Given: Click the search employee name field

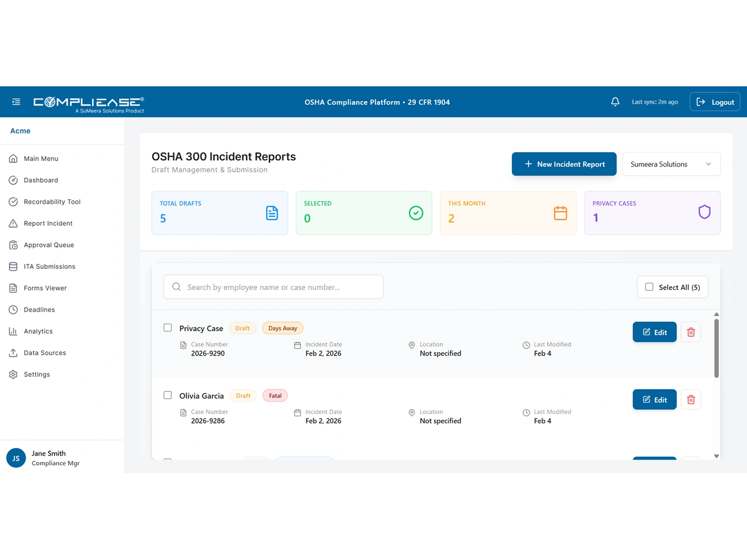Looking at the screenshot, I should (273, 287).
